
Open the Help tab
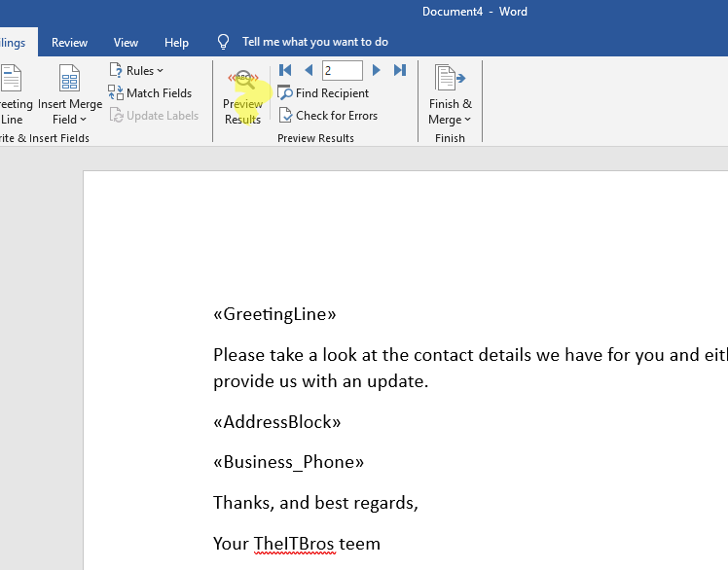point(176,43)
